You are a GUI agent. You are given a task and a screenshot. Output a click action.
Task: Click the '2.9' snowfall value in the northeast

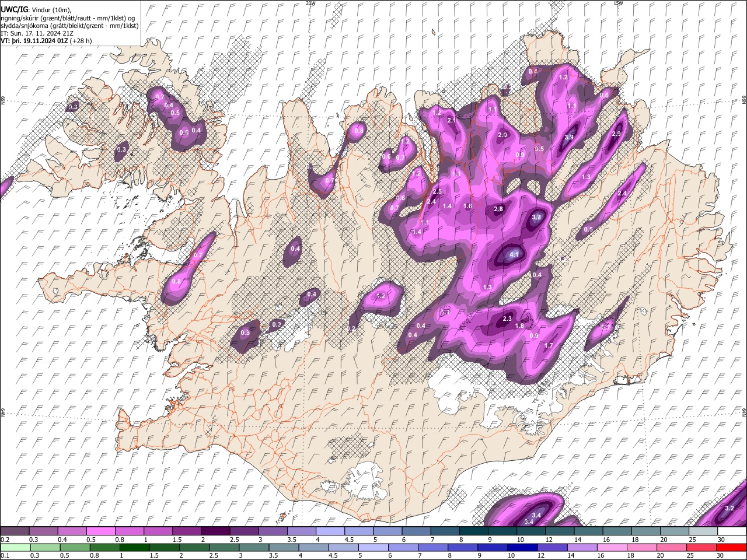(x=616, y=134)
